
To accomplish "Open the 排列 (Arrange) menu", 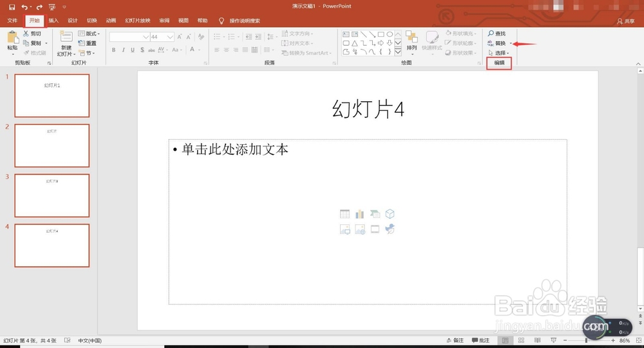I will click(412, 43).
